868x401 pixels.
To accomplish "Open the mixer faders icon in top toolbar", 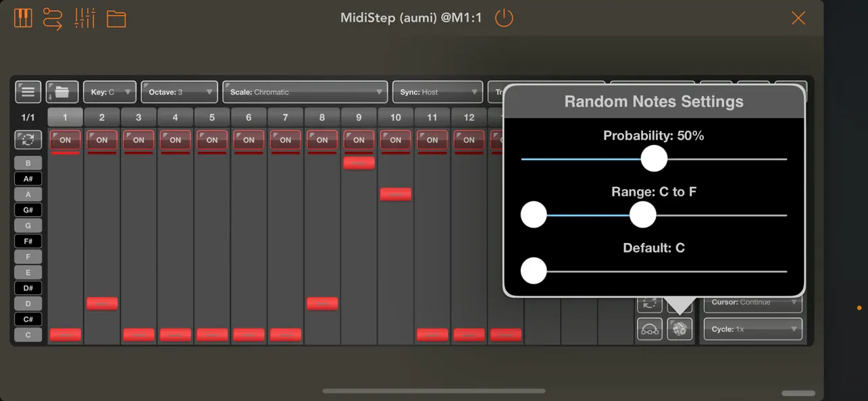I will [x=86, y=18].
